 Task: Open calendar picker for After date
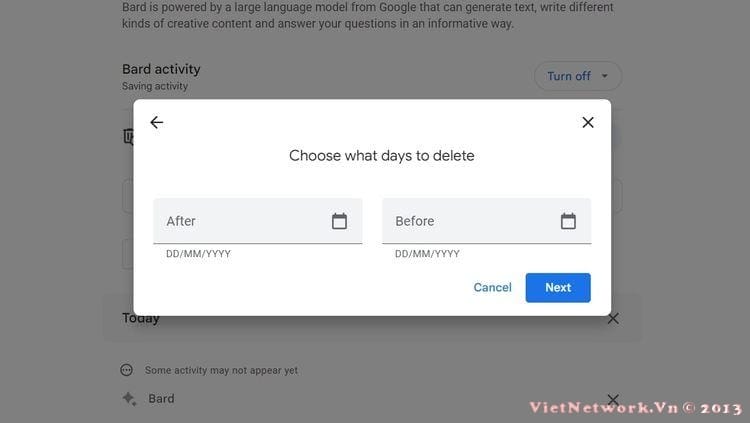(339, 221)
